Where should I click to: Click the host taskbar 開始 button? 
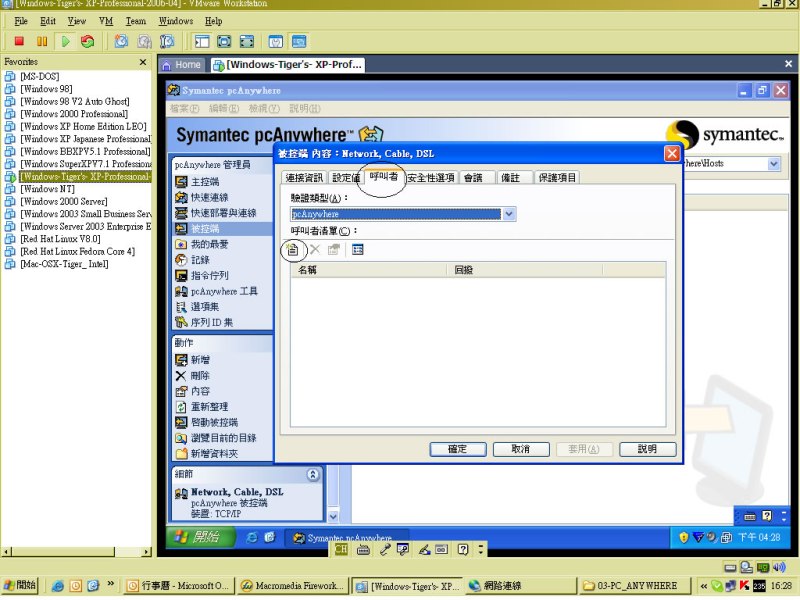tap(21, 585)
